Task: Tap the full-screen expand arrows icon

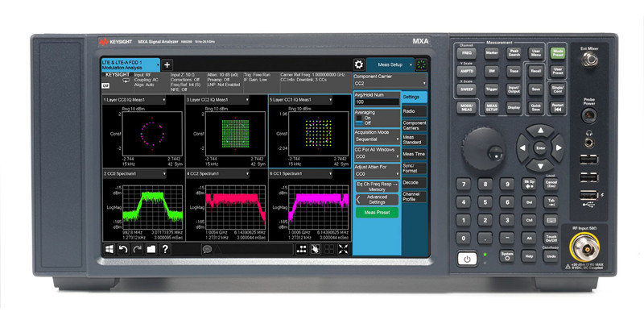Action: [x=344, y=249]
